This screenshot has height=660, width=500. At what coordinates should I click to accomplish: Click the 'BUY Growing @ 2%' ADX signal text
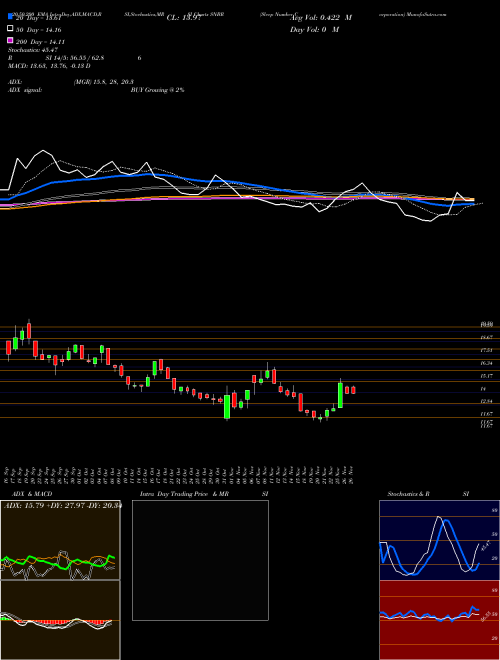(x=157, y=90)
